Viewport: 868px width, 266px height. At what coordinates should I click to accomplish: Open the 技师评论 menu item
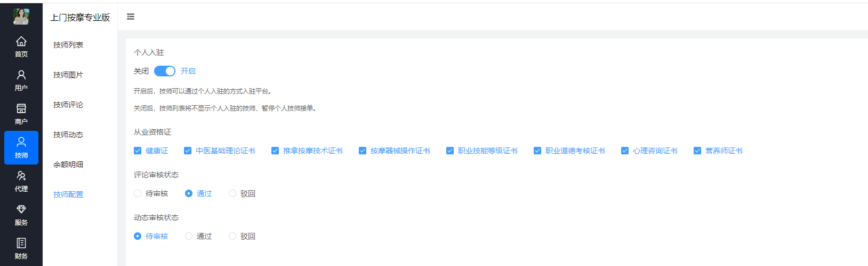coord(68,105)
